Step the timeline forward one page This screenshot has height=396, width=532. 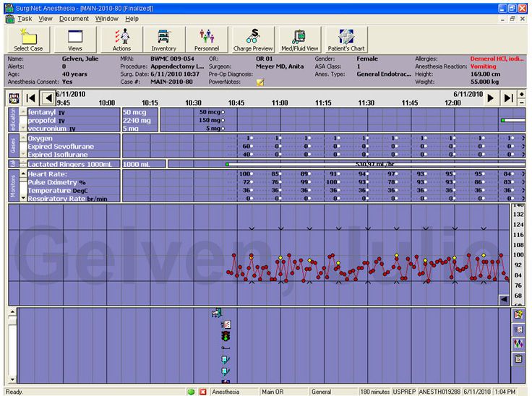point(491,98)
